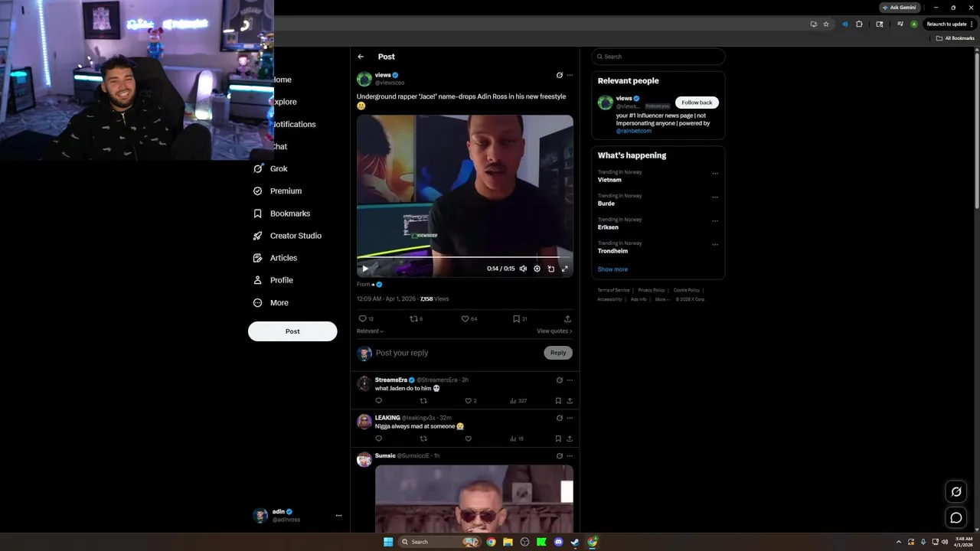Share the LEAKING comment
Image resolution: width=980 pixels, height=551 pixels.
[x=570, y=439]
